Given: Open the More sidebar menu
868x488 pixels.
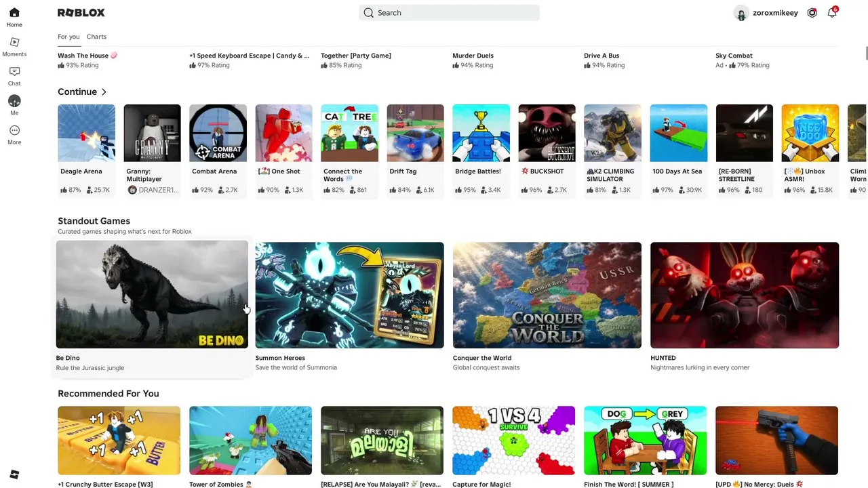Looking at the screenshot, I should [x=14, y=130].
